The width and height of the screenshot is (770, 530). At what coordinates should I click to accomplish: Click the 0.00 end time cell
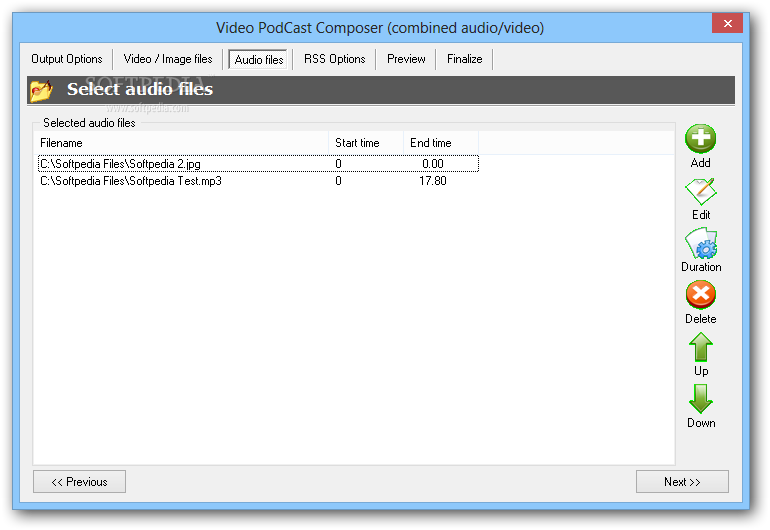[433, 164]
